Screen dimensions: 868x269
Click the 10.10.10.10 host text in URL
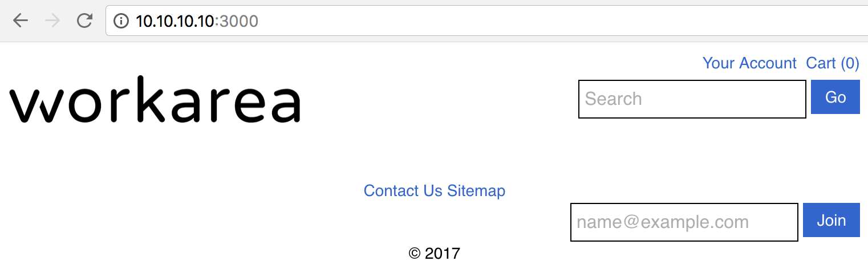click(x=175, y=21)
